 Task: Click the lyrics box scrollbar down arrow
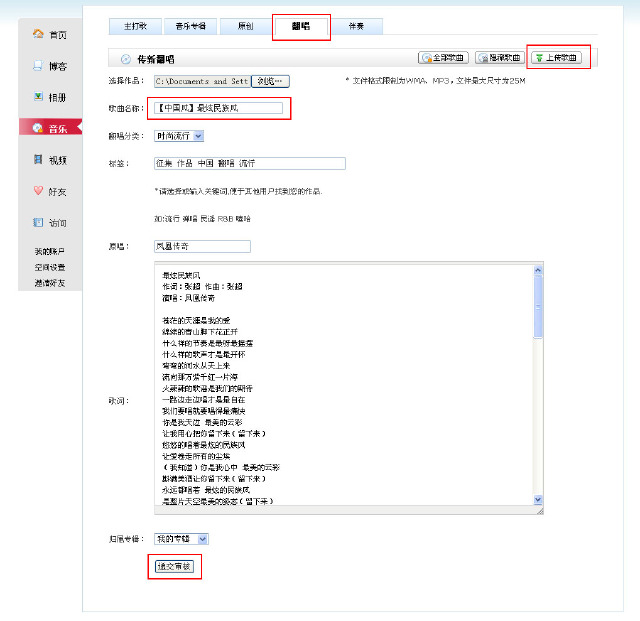(x=538, y=498)
